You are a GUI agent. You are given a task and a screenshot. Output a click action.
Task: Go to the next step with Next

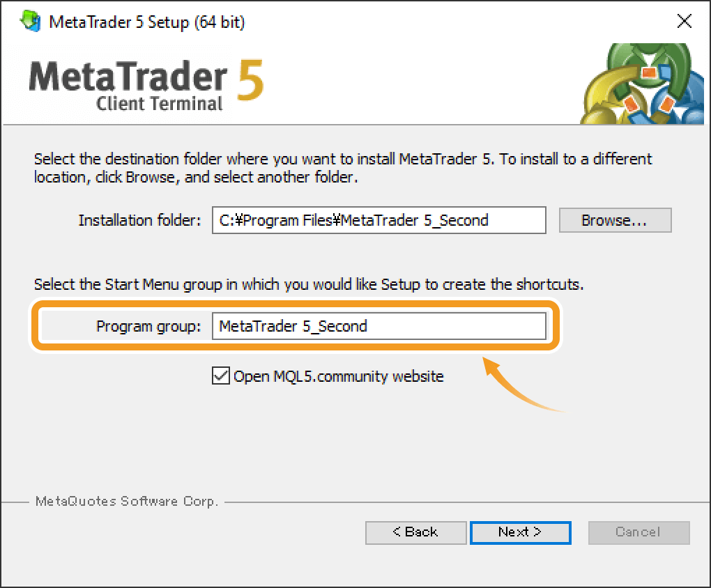520,532
